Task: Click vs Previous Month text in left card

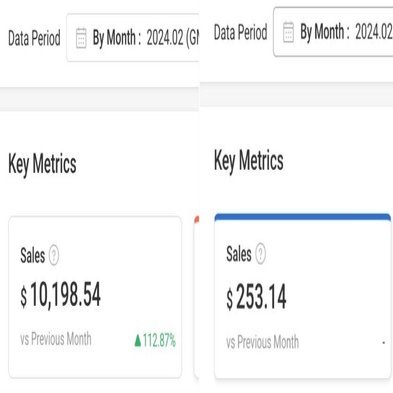Action: click(x=56, y=339)
